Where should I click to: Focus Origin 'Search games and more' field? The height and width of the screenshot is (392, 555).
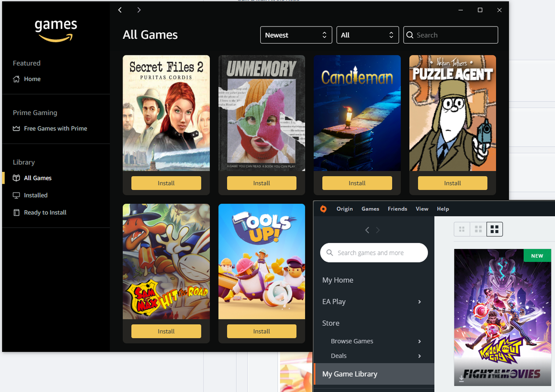pos(374,253)
